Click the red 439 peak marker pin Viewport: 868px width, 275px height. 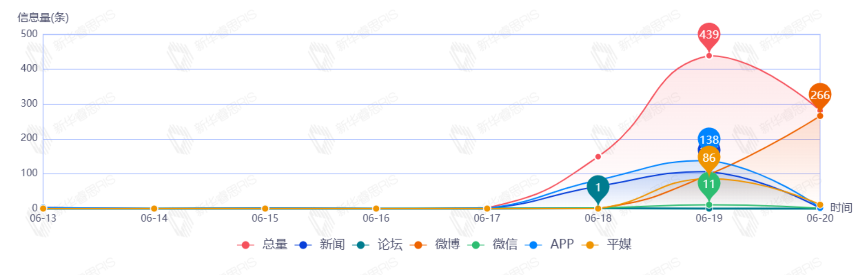(x=709, y=35)
